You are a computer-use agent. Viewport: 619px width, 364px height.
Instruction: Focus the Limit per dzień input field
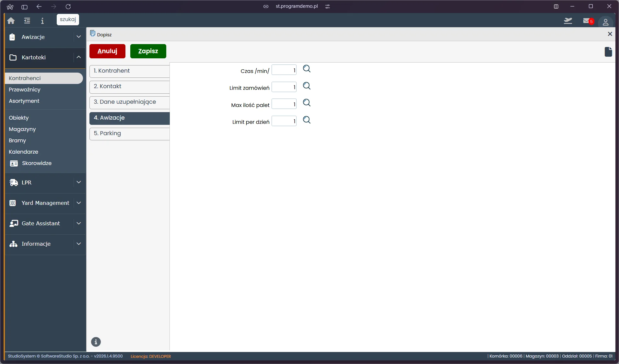[x=284, y=121]
